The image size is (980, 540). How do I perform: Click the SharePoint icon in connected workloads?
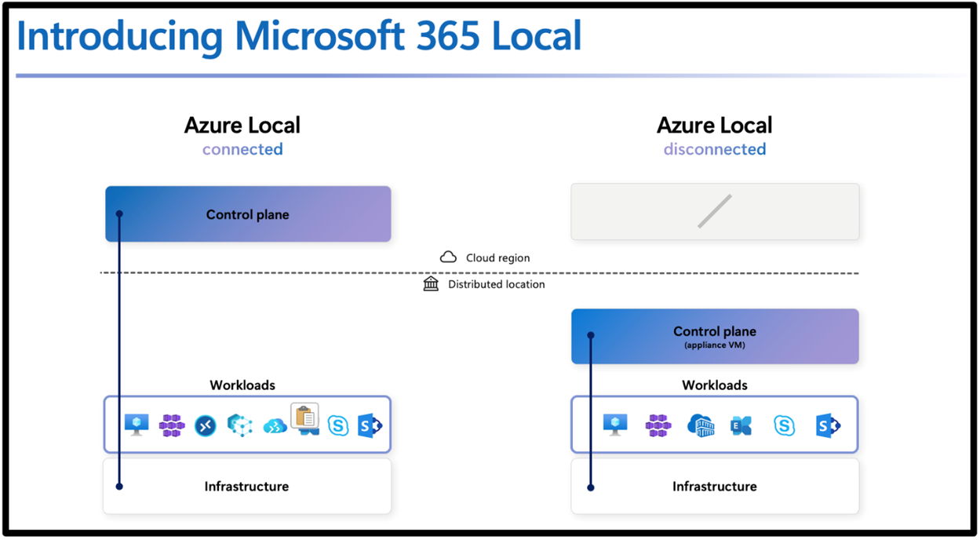click(x=370, y=425)
